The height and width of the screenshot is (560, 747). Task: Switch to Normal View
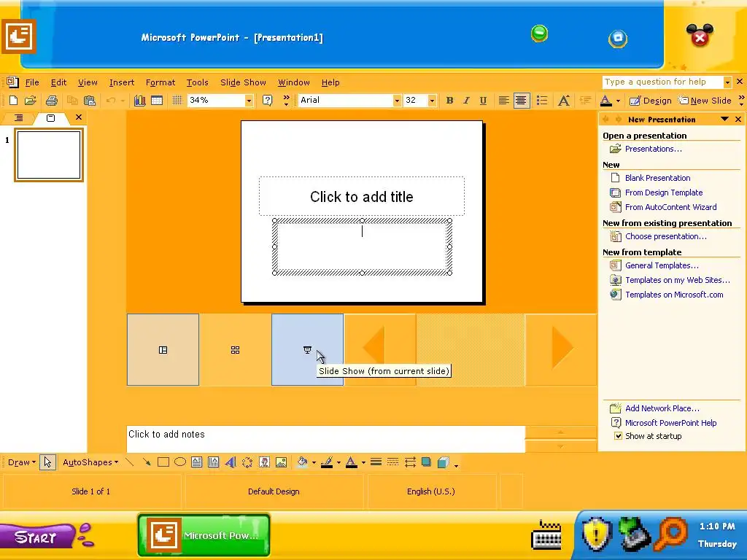point(163,350)
